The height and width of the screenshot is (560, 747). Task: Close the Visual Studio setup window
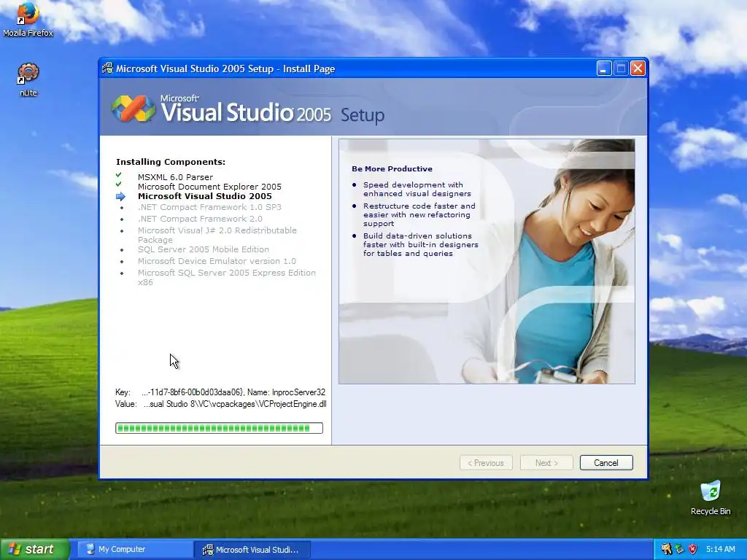pyautogui.click(x=638, y=69)
